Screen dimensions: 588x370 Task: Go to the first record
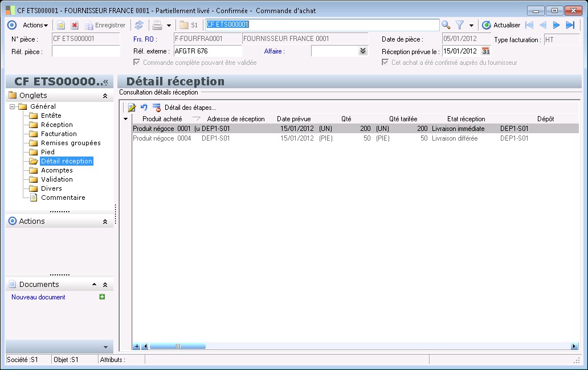click(x=529, y=25)
